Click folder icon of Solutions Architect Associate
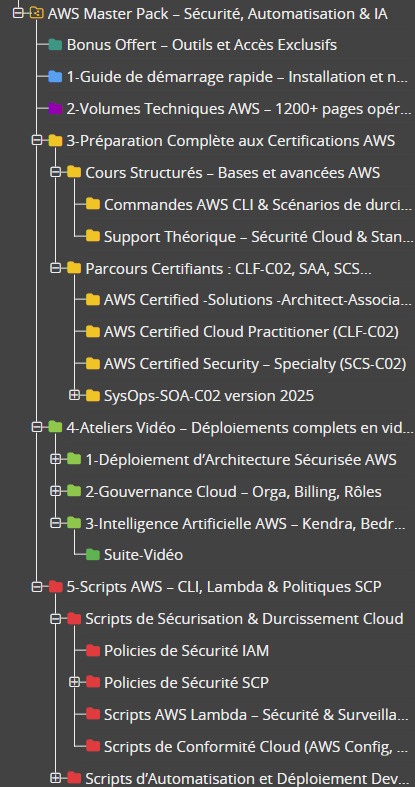Image resolution: width=415 pixels, height=787 pixels. [x=93, y=300]
